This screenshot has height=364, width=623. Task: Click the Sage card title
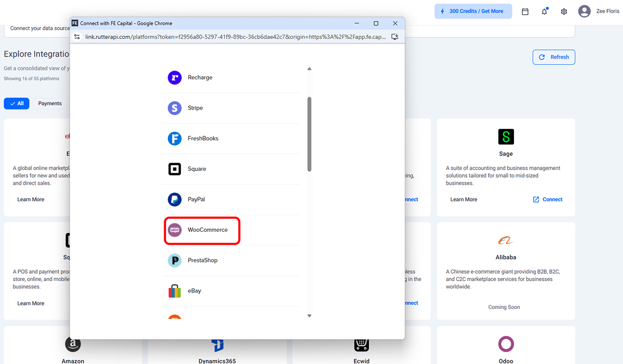coord(506,154)
